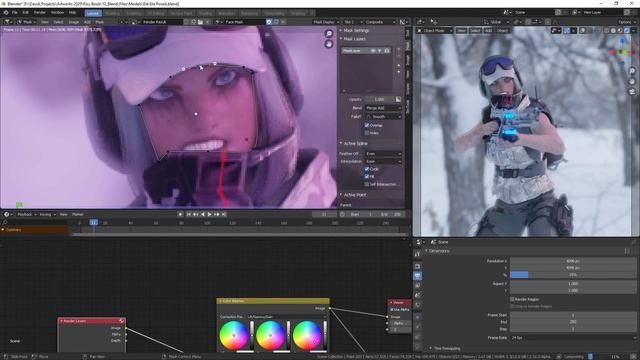
Task: Open the Edit menu
Action: pyautogui.click(x=25, y=13)
